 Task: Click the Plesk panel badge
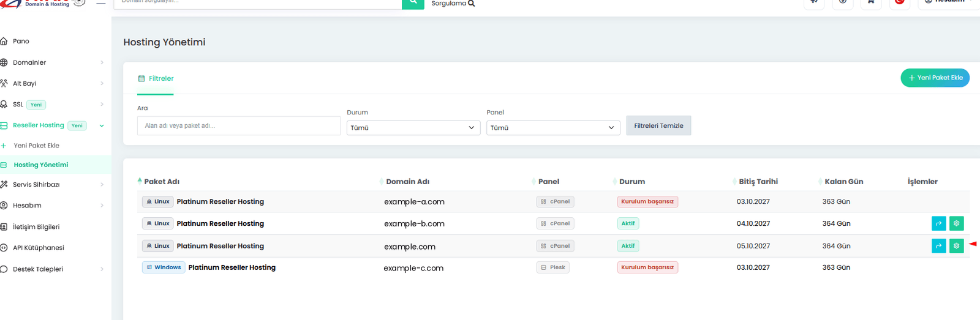click(x=552, y=267)
